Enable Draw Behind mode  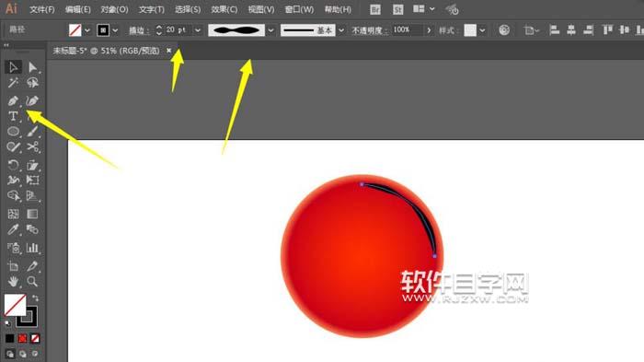coord(23,354)
